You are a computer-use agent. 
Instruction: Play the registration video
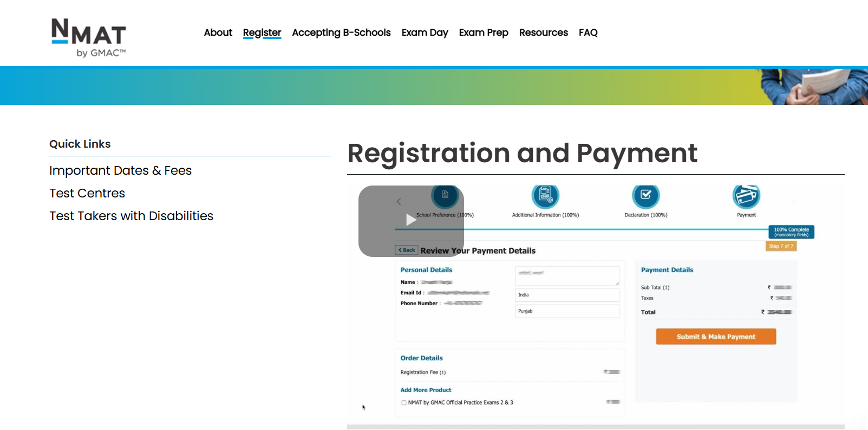point(411,220)
